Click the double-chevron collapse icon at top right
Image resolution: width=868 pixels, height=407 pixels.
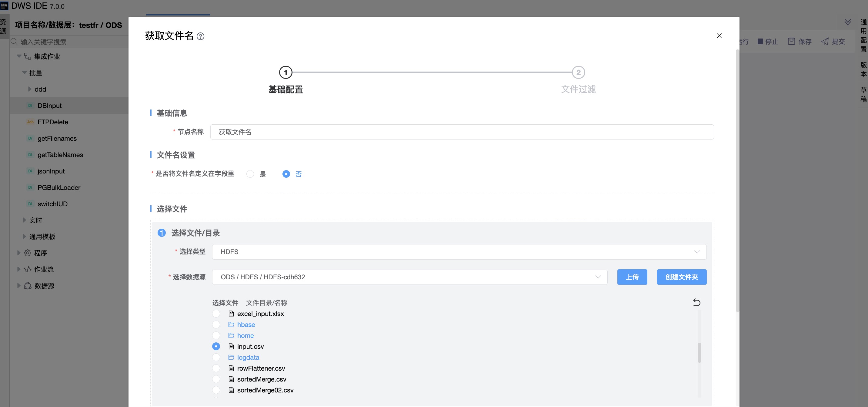point(848,22)
